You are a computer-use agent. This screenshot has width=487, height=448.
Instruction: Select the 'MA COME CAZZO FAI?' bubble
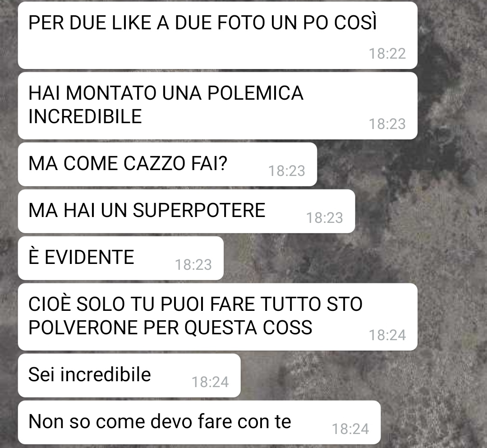pyautogui.click(x=167, y=164)
